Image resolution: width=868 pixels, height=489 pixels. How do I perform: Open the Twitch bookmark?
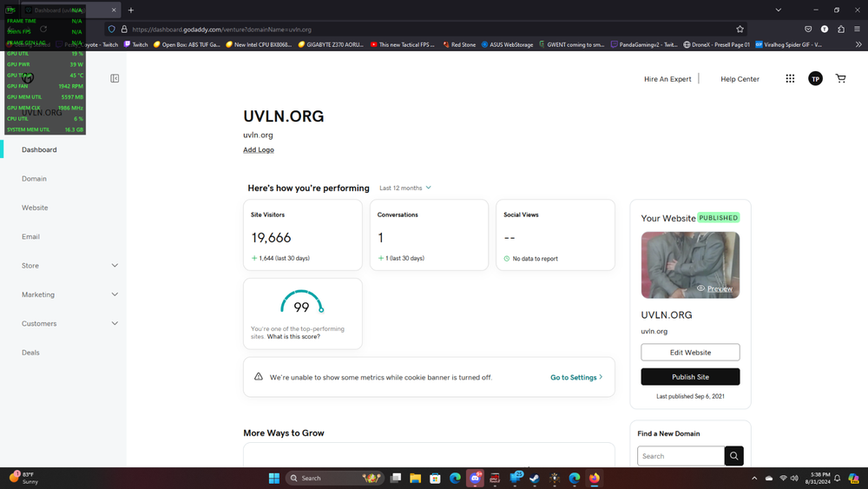[x=135, y=45]
